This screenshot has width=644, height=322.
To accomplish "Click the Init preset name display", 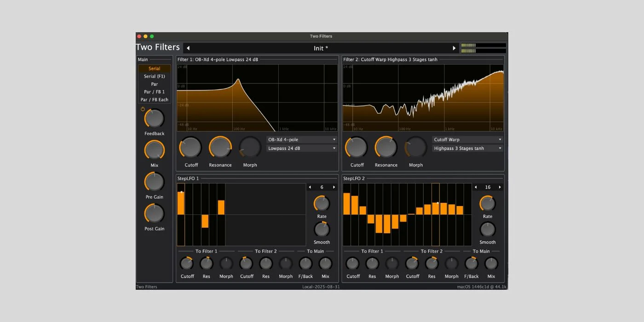I will coord(321,48).
